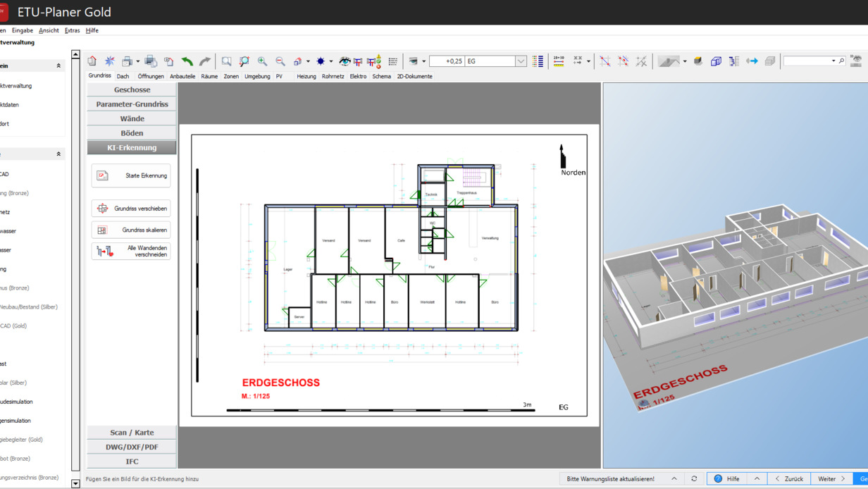Click the blue wireframe cube icon
This screenshot has height=489, width=868.
[716, 61]
